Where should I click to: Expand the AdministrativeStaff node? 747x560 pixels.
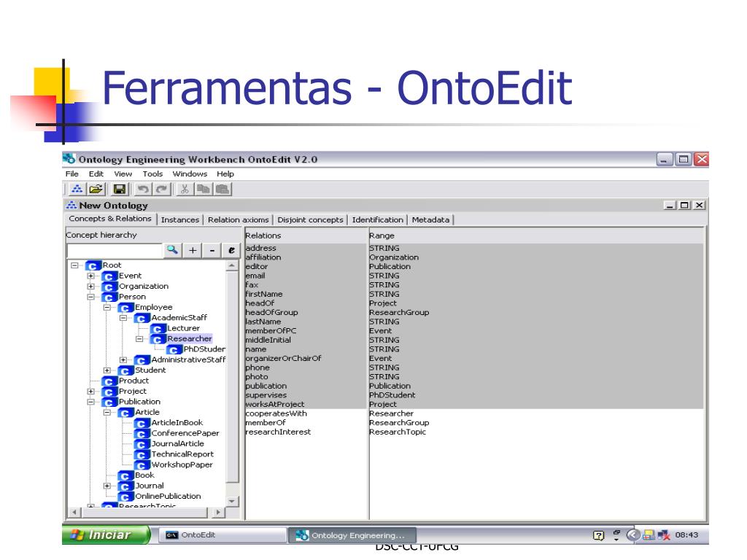(x=123, y=359)
